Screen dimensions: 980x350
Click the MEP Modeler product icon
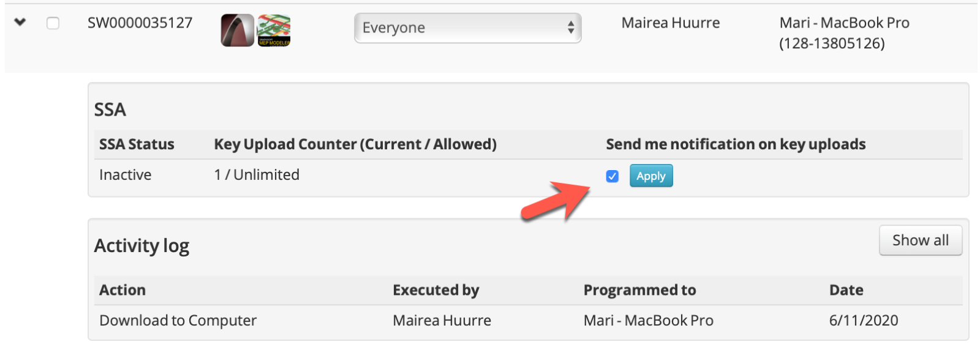click(274, 31)
